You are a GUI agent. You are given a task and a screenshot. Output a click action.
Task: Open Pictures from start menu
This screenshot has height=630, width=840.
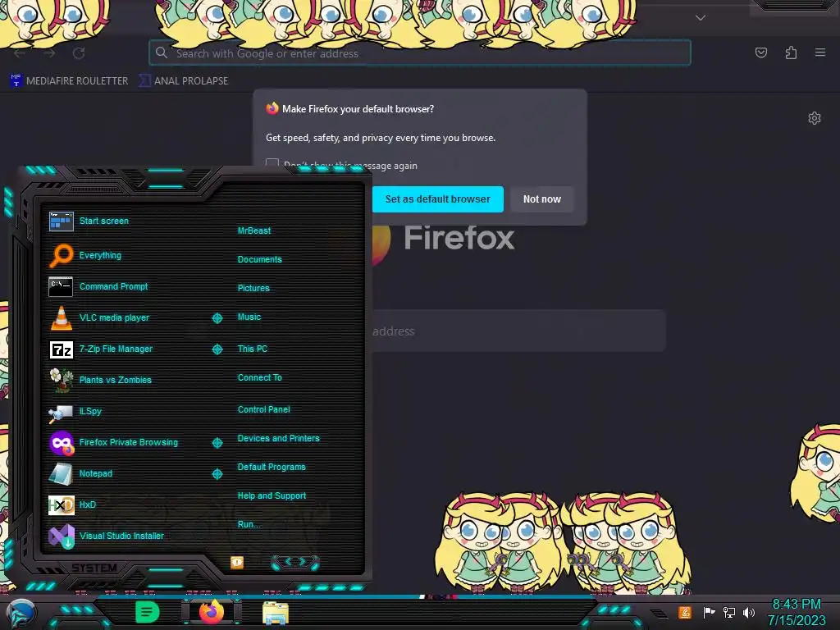click(x=253, y=288)
